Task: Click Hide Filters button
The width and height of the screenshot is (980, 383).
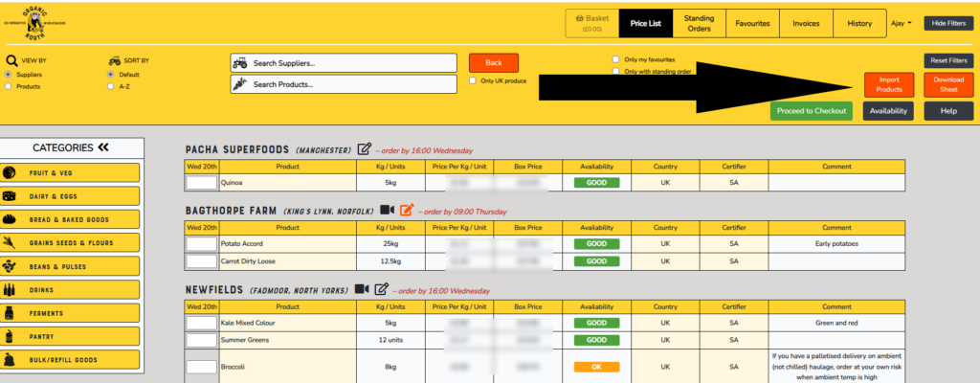Action: coord(948,23)
